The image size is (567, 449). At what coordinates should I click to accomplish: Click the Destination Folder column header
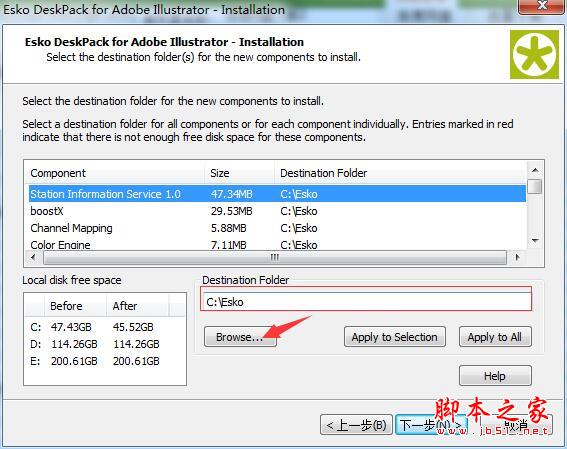400,173
